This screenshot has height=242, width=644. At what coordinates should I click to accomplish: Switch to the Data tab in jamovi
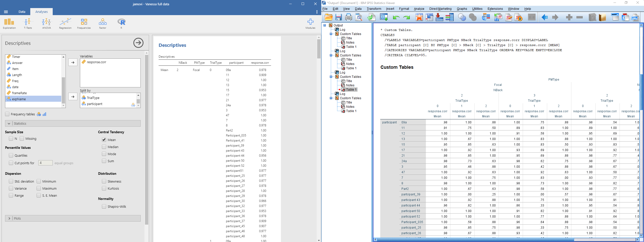(22, 12)
